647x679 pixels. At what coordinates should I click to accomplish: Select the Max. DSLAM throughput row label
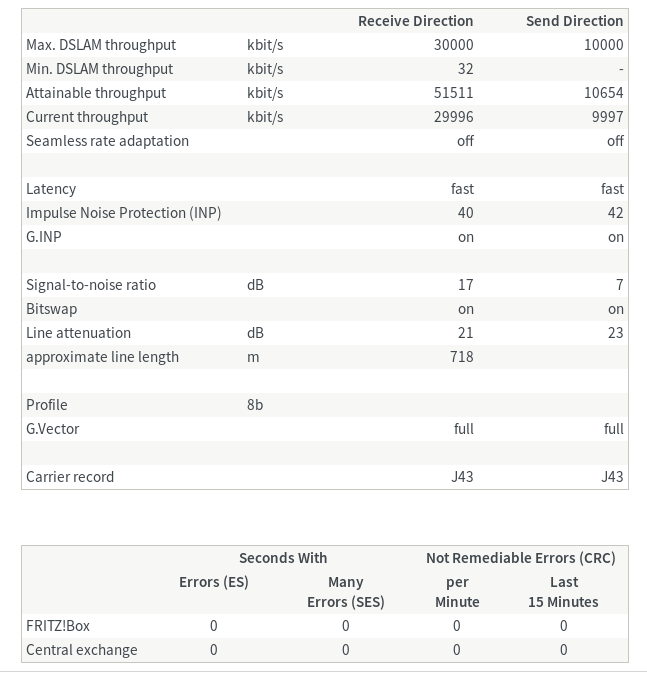(101, 45)
